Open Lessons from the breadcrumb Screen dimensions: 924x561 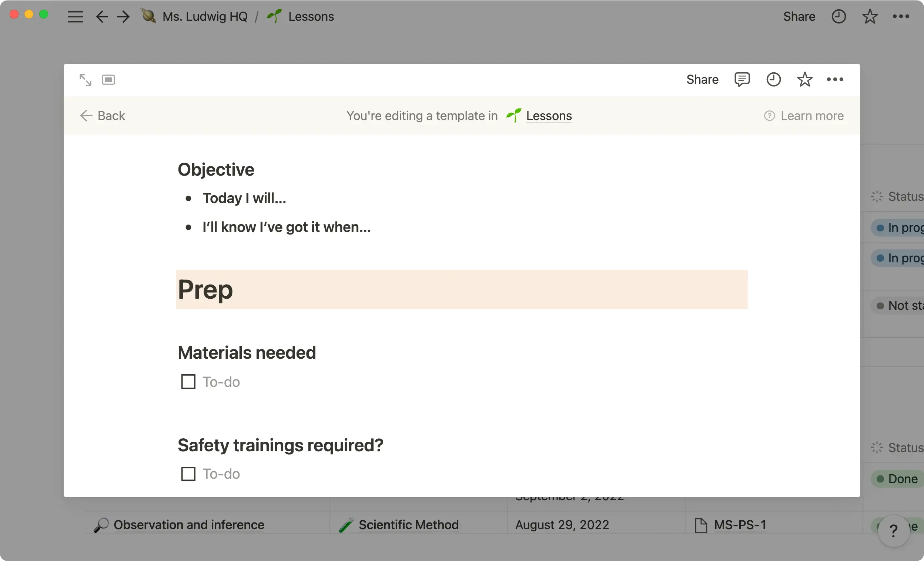point(311,17)
